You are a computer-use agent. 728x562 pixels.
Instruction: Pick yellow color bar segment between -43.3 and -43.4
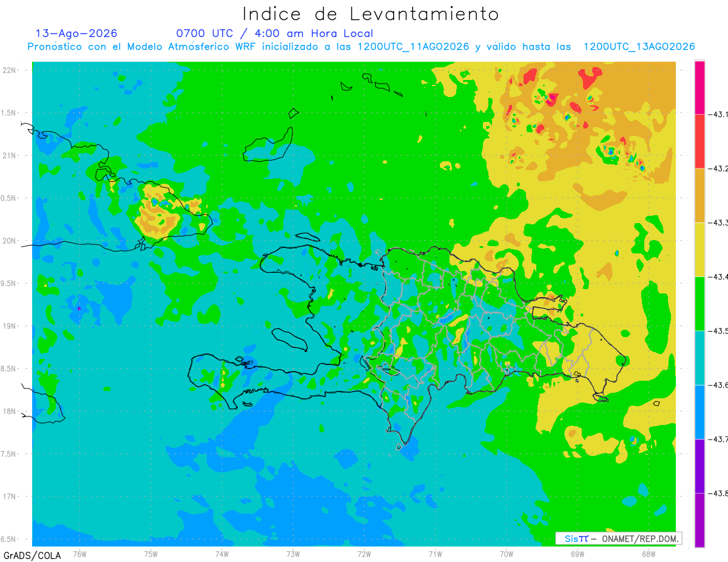coord(699,249)
